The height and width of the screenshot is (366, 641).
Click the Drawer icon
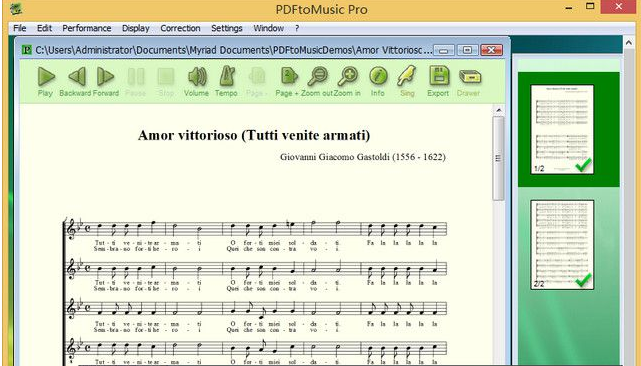click(x=469, y=77)
